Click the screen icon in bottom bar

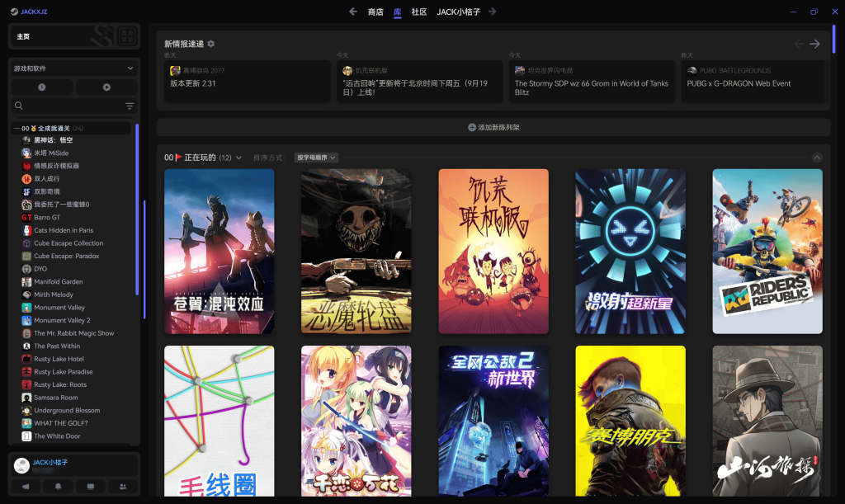(x=91, y=487)
